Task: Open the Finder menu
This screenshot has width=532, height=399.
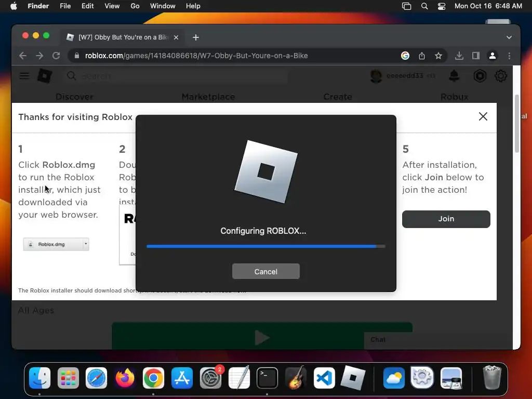Action: point(38,6)
